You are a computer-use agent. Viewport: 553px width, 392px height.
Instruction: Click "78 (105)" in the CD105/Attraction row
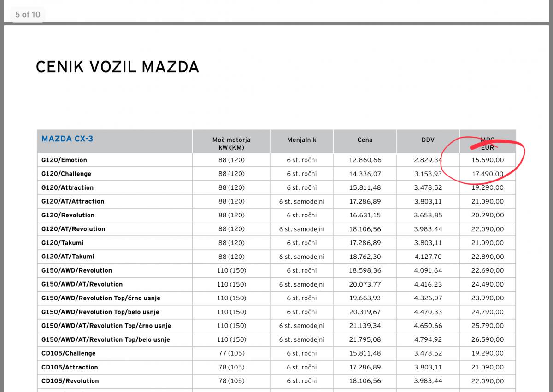tap(231, 367)
